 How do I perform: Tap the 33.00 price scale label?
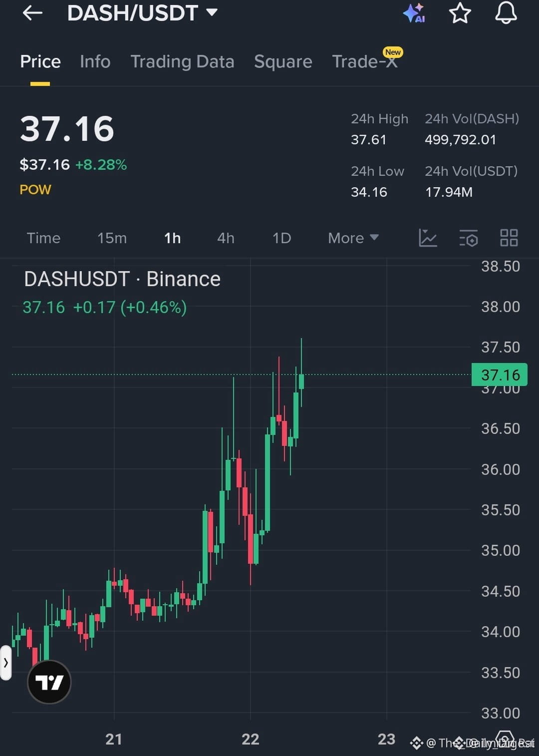(501, 713)
